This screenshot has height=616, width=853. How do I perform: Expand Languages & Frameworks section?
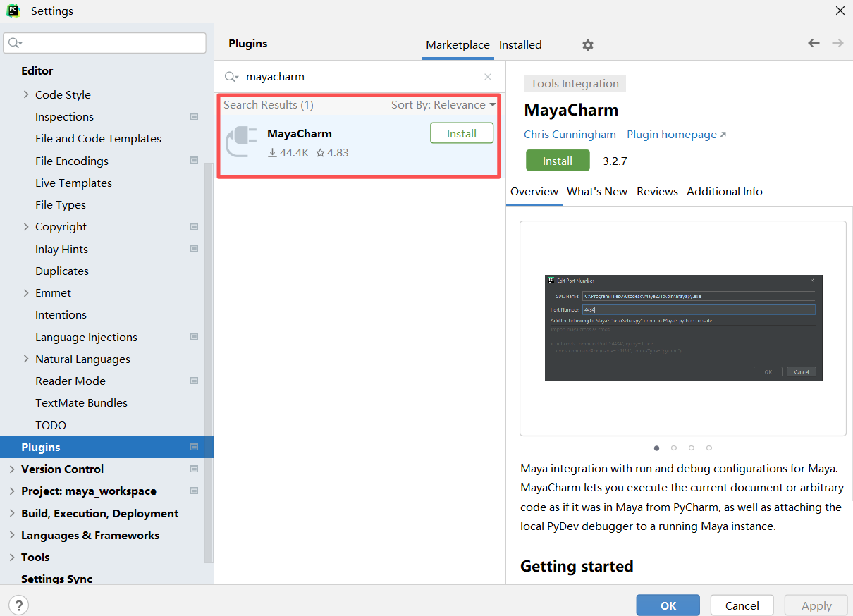(x=12, y=535)
